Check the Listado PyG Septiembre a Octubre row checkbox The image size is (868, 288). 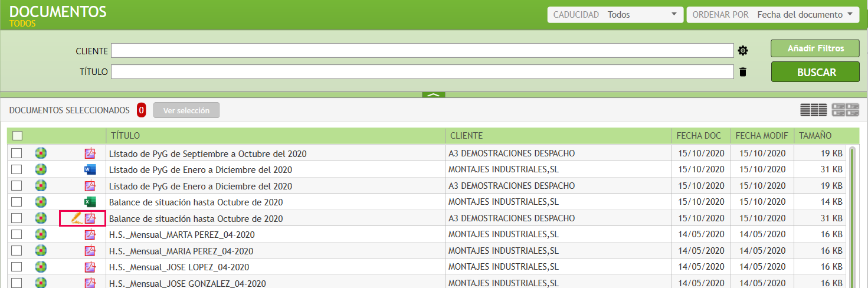(17, 153)
